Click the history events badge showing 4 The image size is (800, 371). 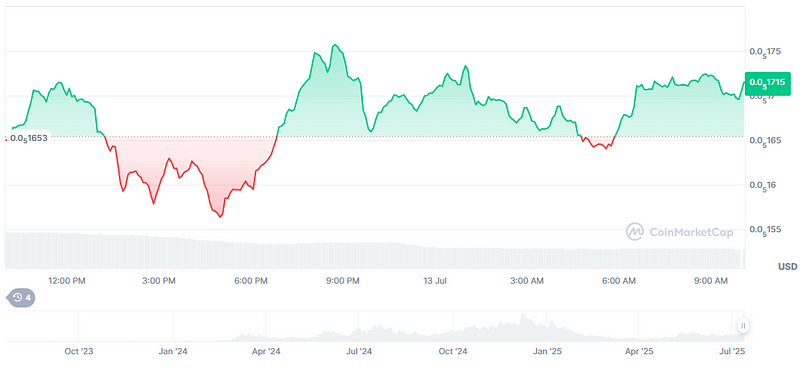tap(20, 297)
